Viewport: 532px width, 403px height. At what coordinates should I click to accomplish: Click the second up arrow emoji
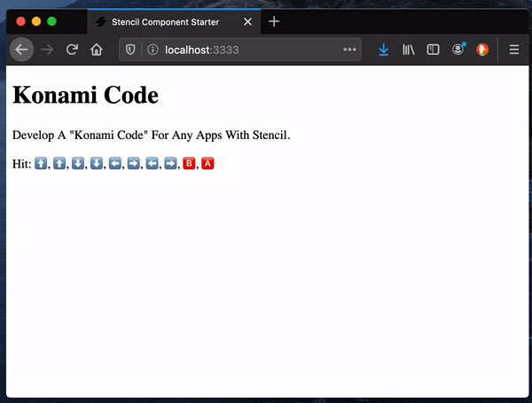[59, 163]
